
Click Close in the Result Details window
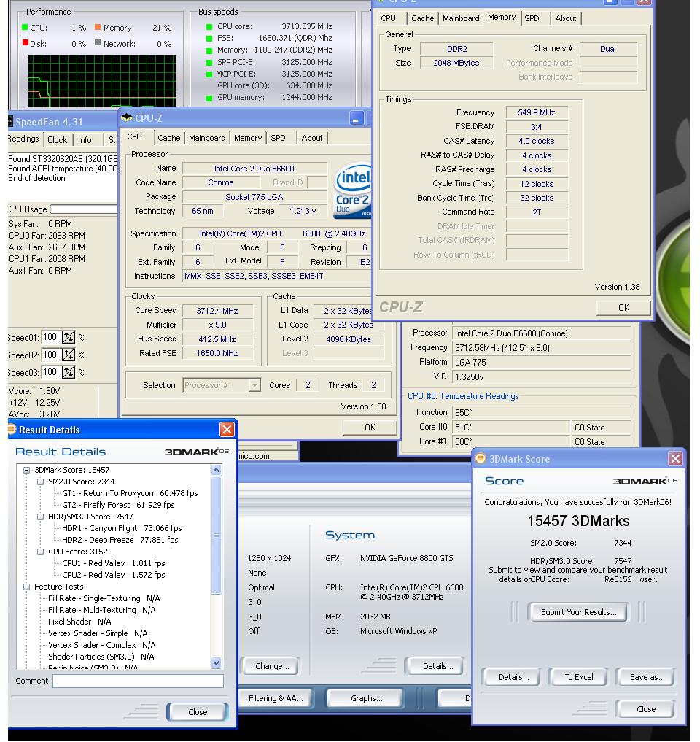pyautogui.click(x=197, y=711)
